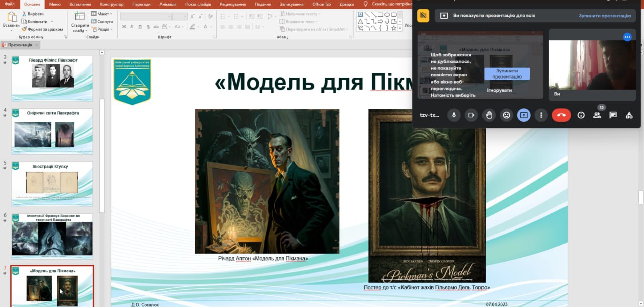Open the meeting chat icon
Viewport: 644px width, 307px height.
(613, 115)
